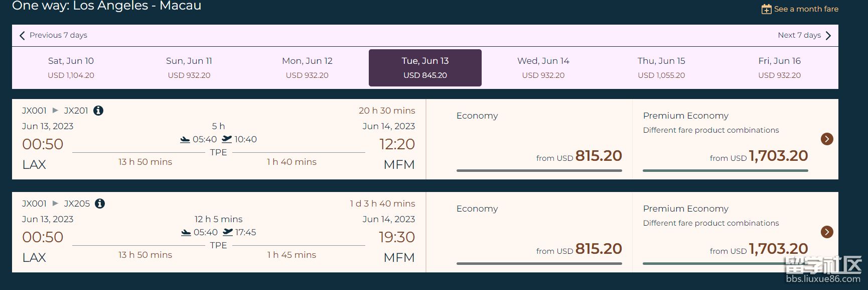Select the highlighted Tue, Jun 13 tab
This screenshot has height=290, width=868.
coord(425,68)
